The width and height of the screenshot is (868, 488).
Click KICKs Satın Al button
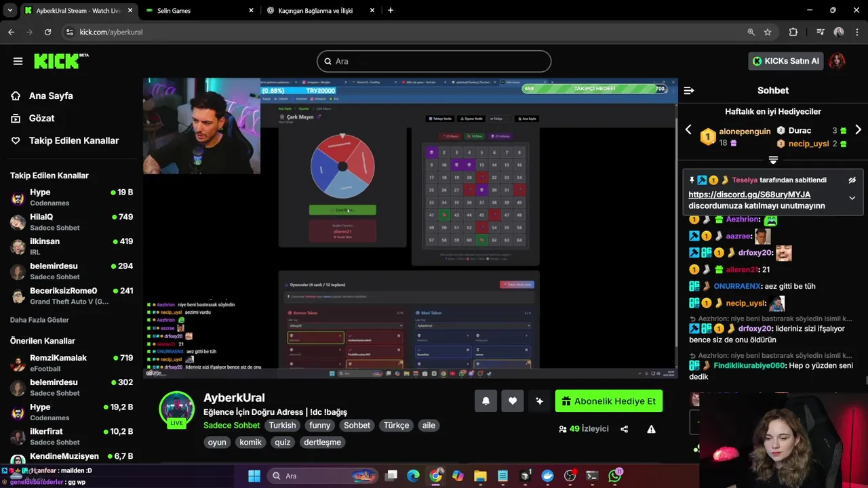pyautogui.click(x=786, y=61)
